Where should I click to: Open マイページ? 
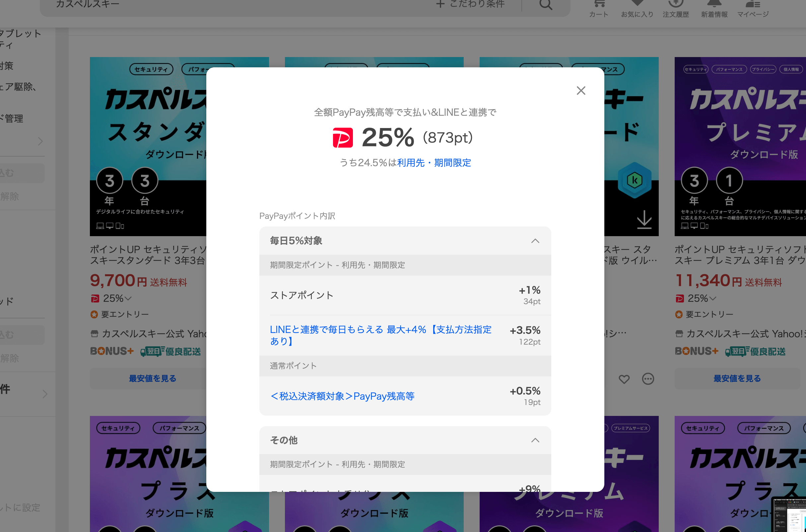[x=753, y=8]
